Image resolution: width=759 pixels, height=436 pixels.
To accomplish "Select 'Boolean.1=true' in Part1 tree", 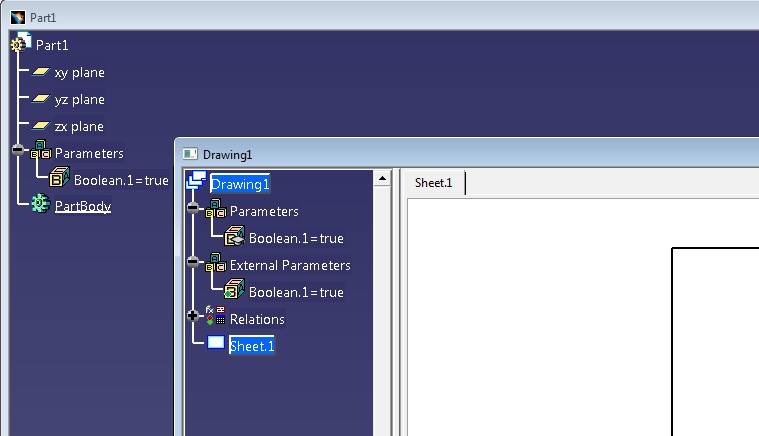I will 121,180.
